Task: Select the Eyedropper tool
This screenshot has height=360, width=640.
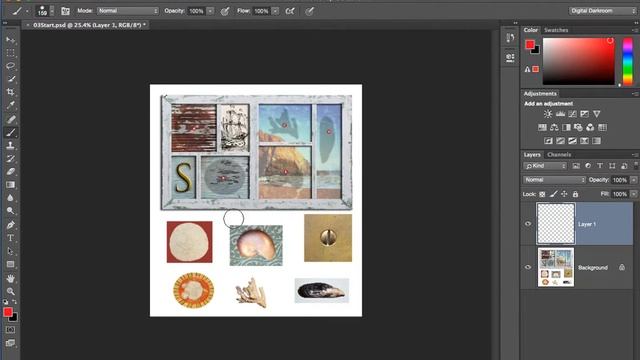Action: coord(11,105)
